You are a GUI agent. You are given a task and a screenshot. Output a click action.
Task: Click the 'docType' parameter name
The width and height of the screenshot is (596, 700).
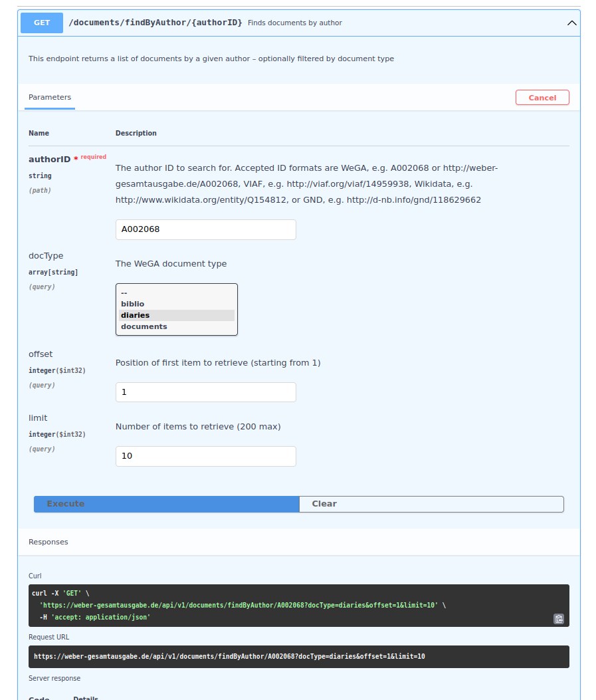[46, 256]
